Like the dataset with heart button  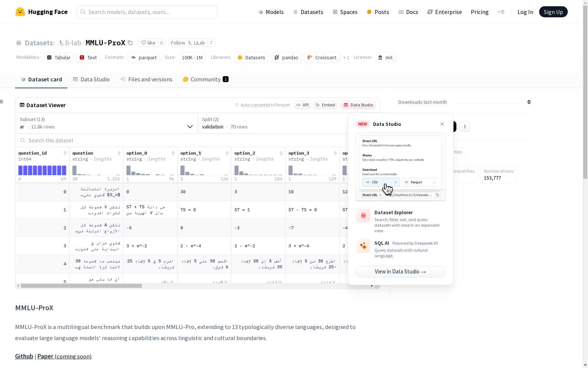(148, 43)
